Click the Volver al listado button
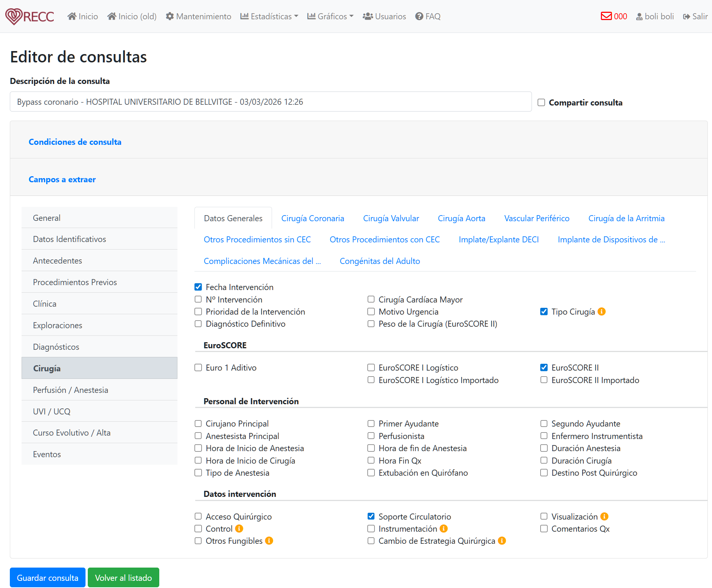 tap(123, 578)
